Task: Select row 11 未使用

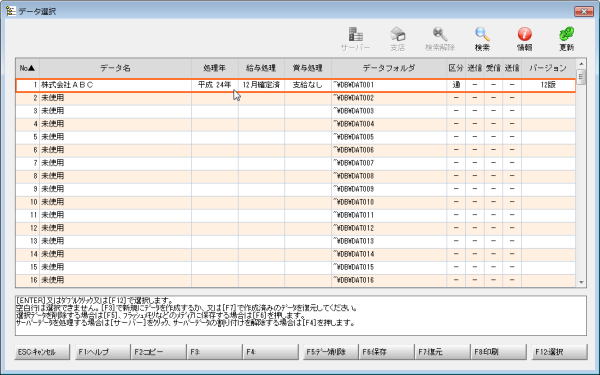Action: click(295, 215)
